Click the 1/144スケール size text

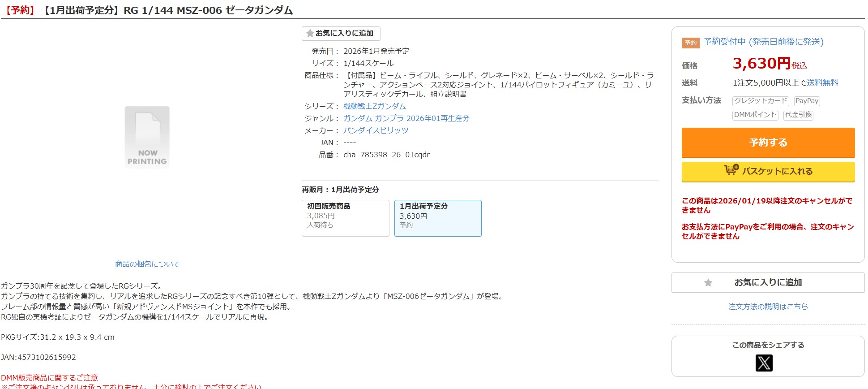click(368, 63)
